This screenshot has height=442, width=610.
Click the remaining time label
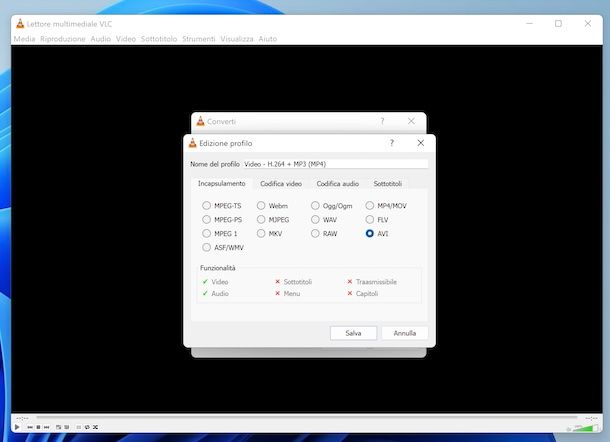591,418
